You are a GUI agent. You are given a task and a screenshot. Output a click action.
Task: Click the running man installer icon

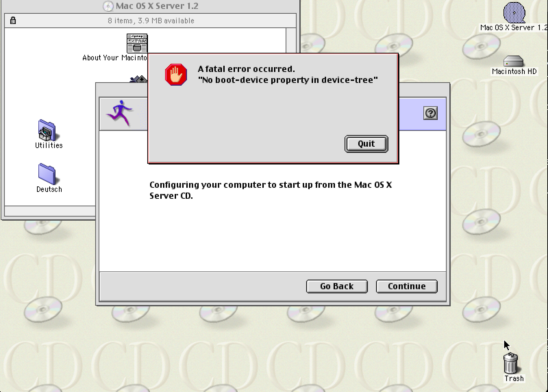[119, 113]
